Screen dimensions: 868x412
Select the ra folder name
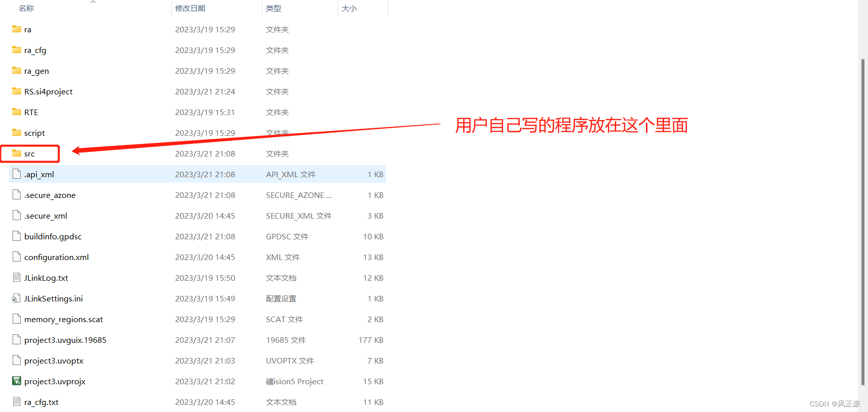tap(28, 30)
